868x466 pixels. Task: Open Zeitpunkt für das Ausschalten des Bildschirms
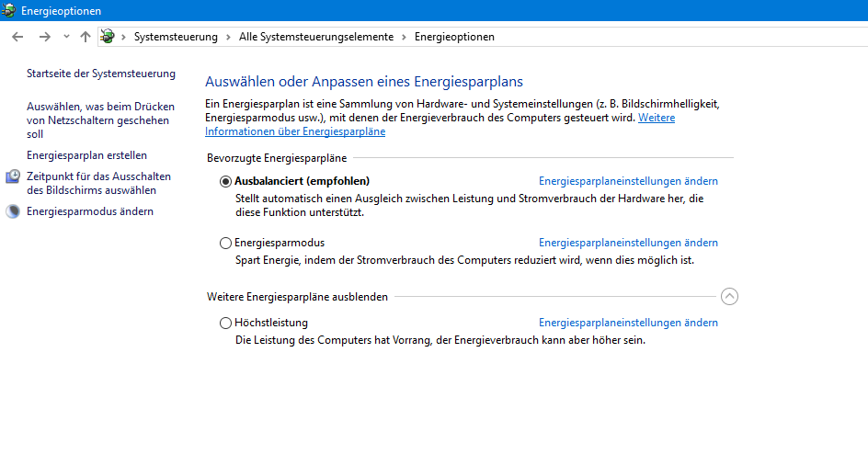coord(98,183)
